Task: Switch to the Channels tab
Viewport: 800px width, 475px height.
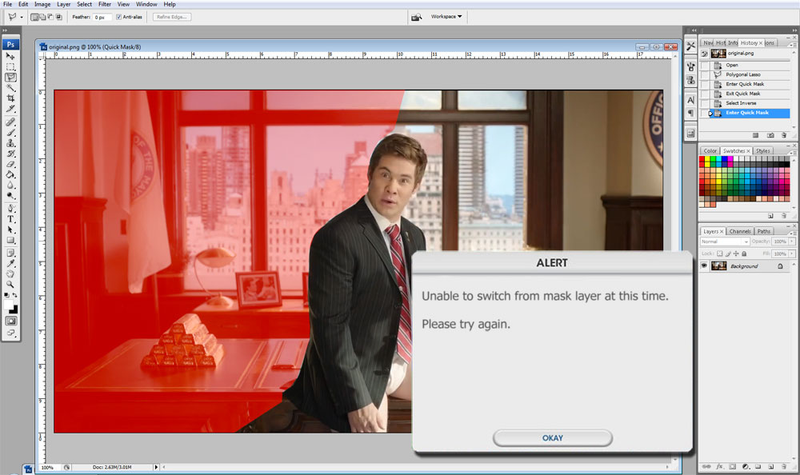Action: pos(739,231)
